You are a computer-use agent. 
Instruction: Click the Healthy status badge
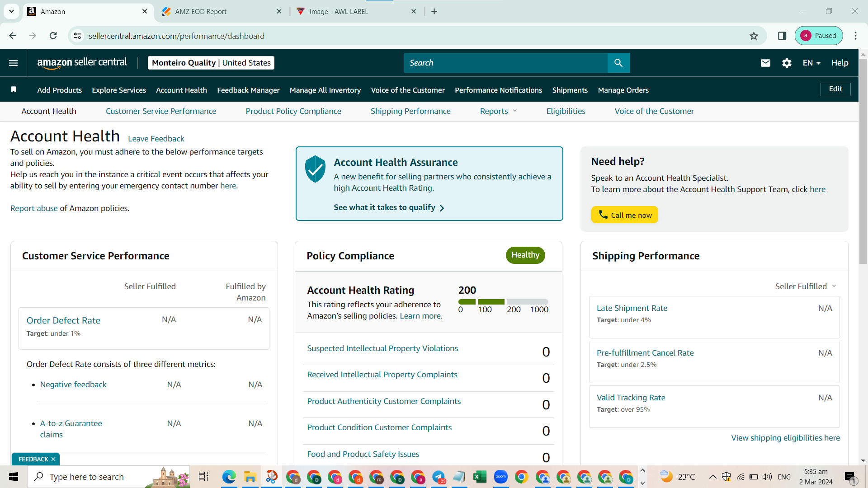click(525, 255)
